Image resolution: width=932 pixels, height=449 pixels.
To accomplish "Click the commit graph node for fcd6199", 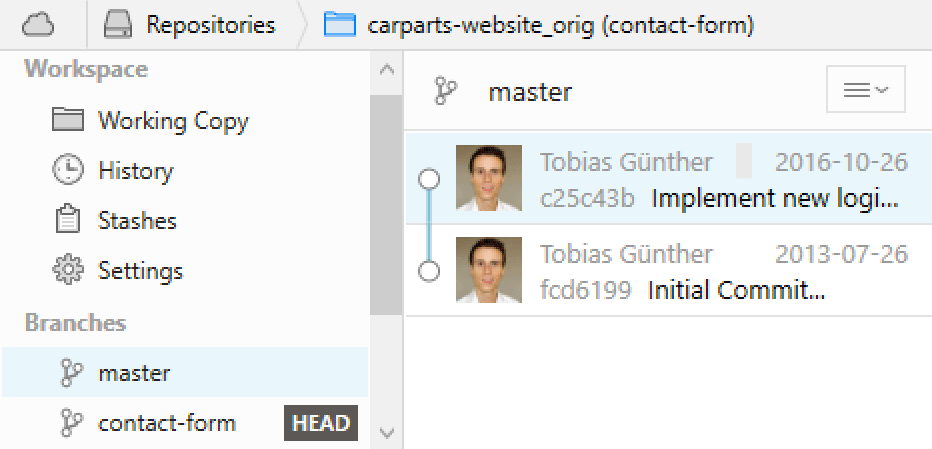I will tap(429, 271).
